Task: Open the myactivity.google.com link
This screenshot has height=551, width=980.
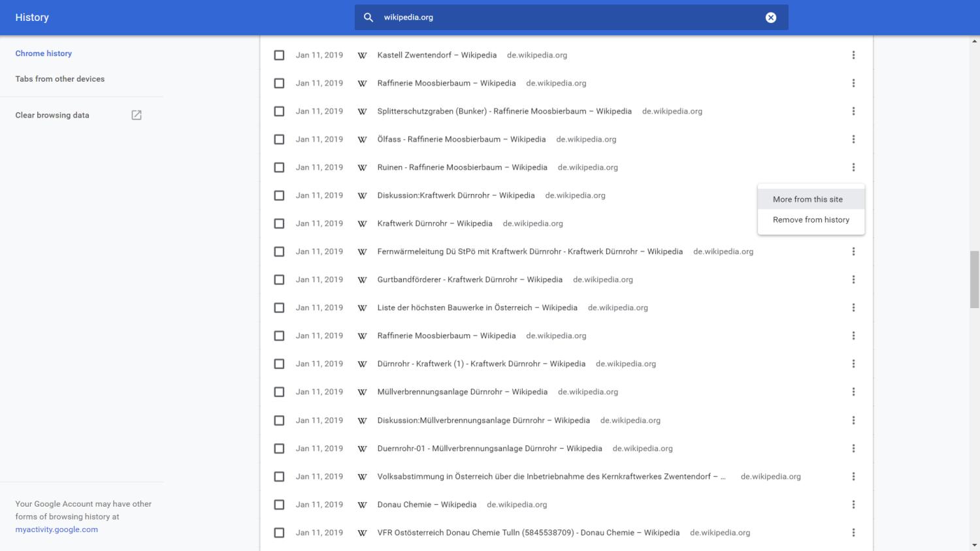Action: [x=57, y=529]
